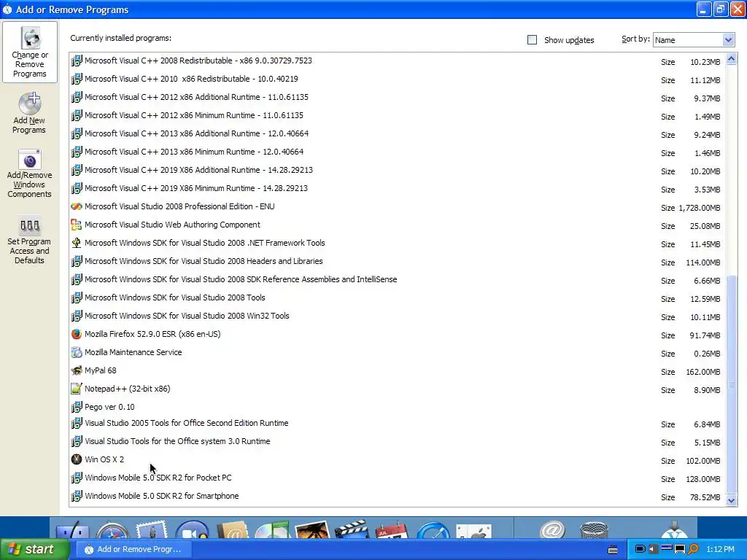Open the Trash dock icon
This screenshot has width=747, height=560.
pyautogui.click(x=594, y=529)
